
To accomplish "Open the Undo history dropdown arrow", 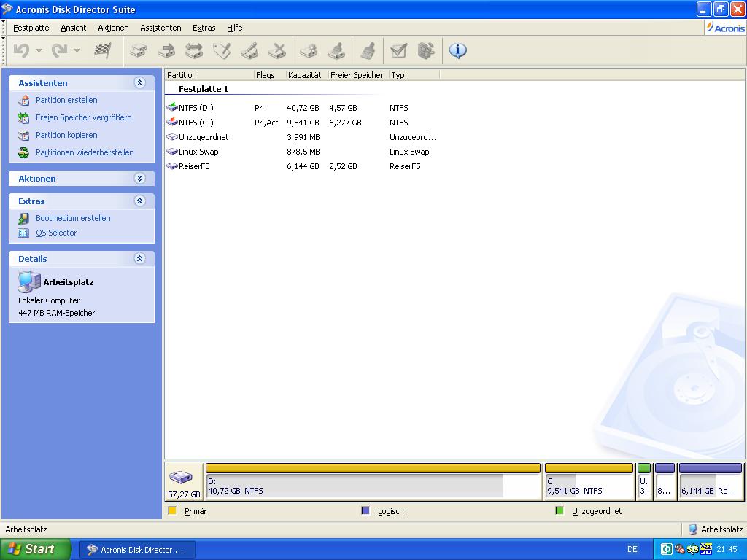I will pos(39,50).
